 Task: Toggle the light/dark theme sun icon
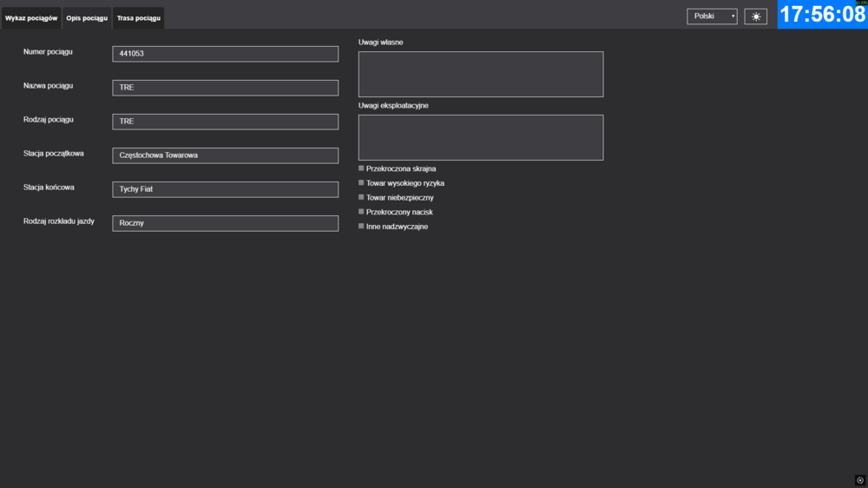pyautogui.click(x=755, y=16)
